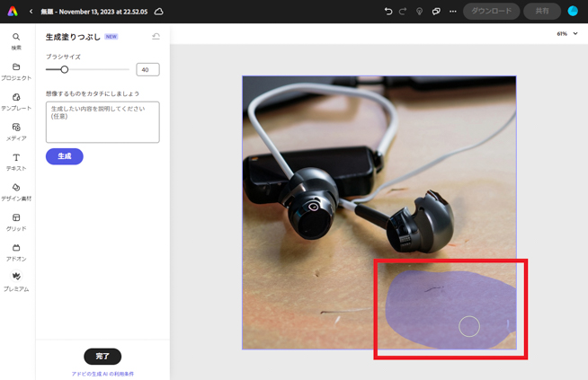Open the アドオン (Add-ons) sidebar panel
Image resolution: width=588 pixels, height=380 pixels.
point(16,251)
